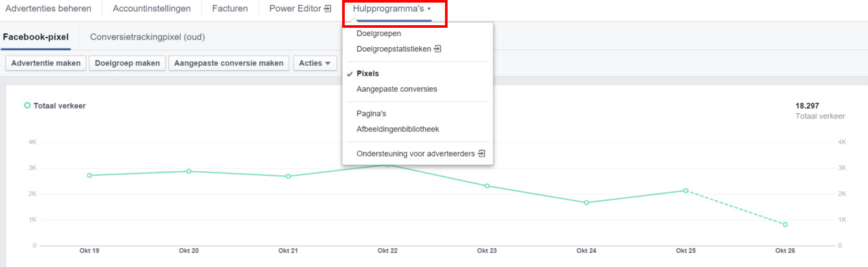Click the Okt 25 data point
The image size is (868, 267).
686,191
